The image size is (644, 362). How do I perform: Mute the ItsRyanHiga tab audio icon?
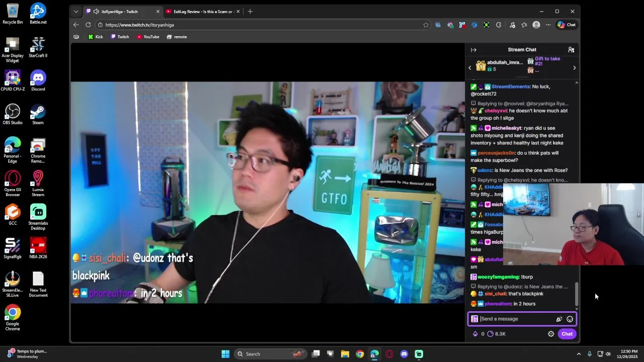tap(96, 12)
